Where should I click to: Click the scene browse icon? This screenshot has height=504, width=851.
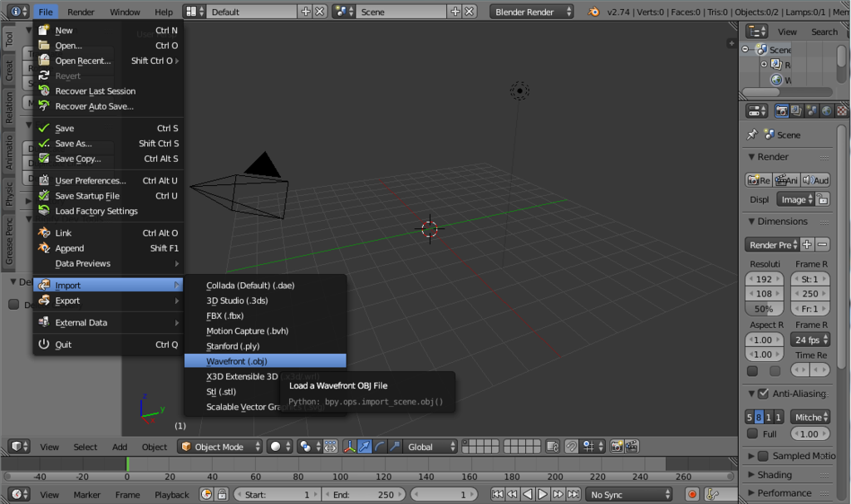tap(343, 12)
